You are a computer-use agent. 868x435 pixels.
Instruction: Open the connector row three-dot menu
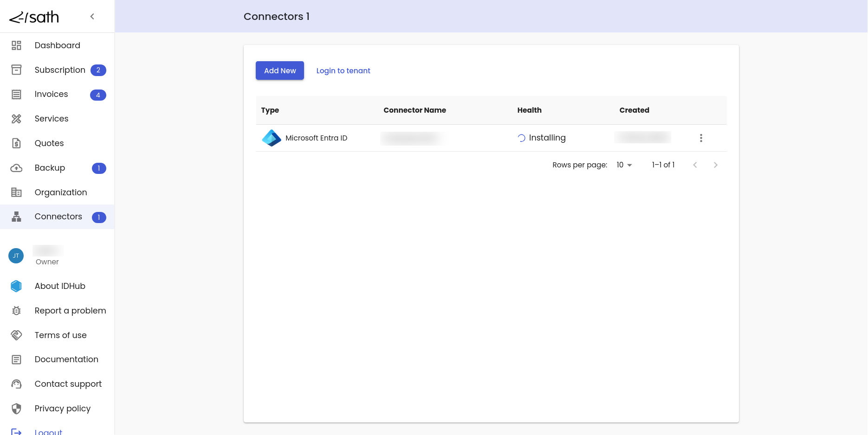click(x=701, y=138)
